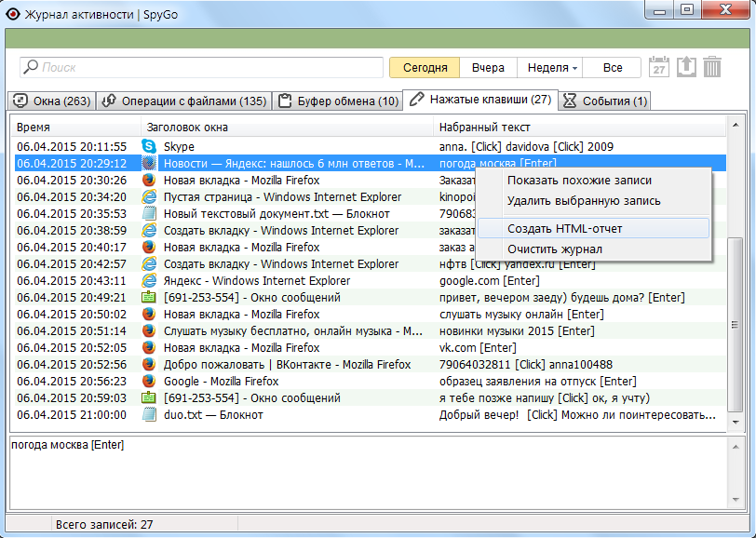Toggle the Сегодня period filter
The height and width of the screenshot is (538, 756).
pyautogui.click(x=425, y=68)
